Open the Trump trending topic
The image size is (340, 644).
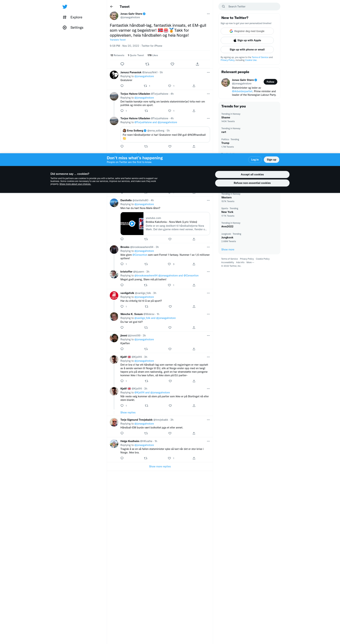(249, 143)
